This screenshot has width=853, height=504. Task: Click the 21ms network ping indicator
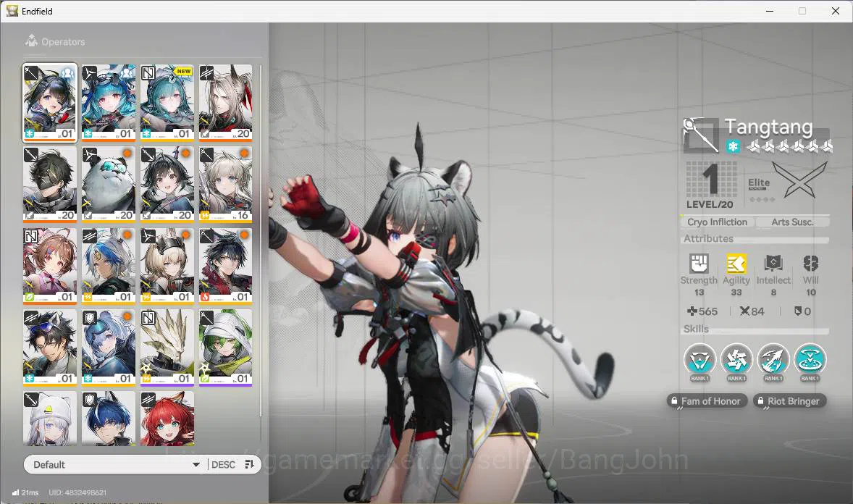click(x=25, y=492)
